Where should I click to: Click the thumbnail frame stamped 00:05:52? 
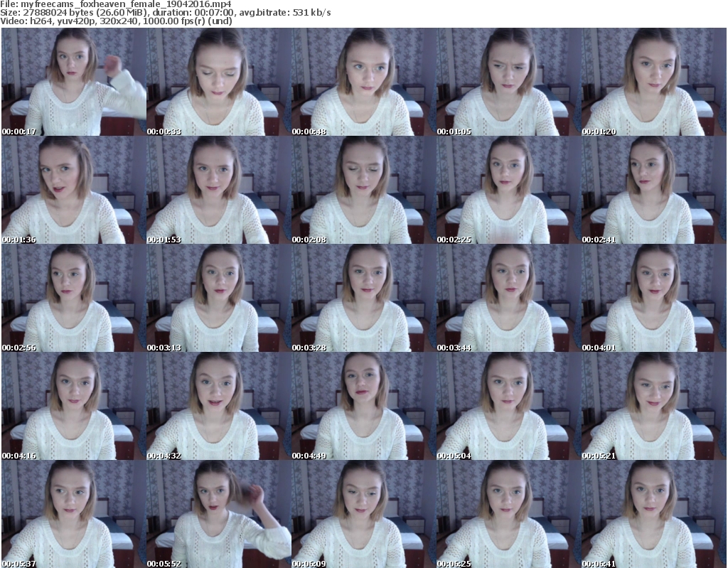point(219,514)
